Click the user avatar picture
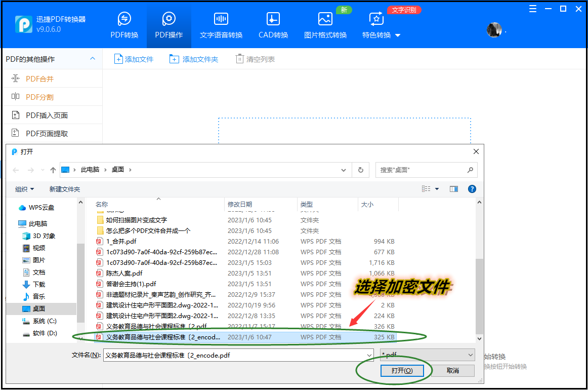The image size is (588, 390). tap(494, 30)
